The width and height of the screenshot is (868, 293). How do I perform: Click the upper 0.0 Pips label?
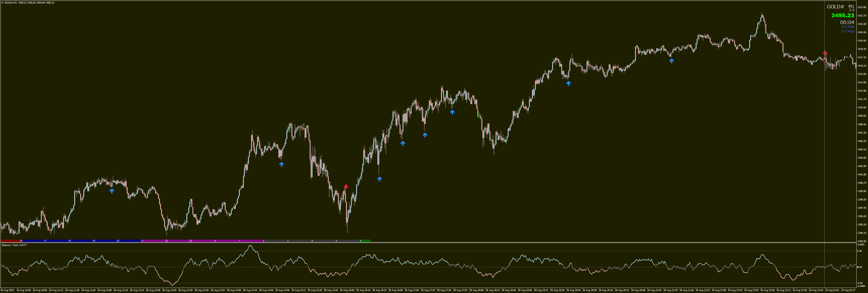848,27
